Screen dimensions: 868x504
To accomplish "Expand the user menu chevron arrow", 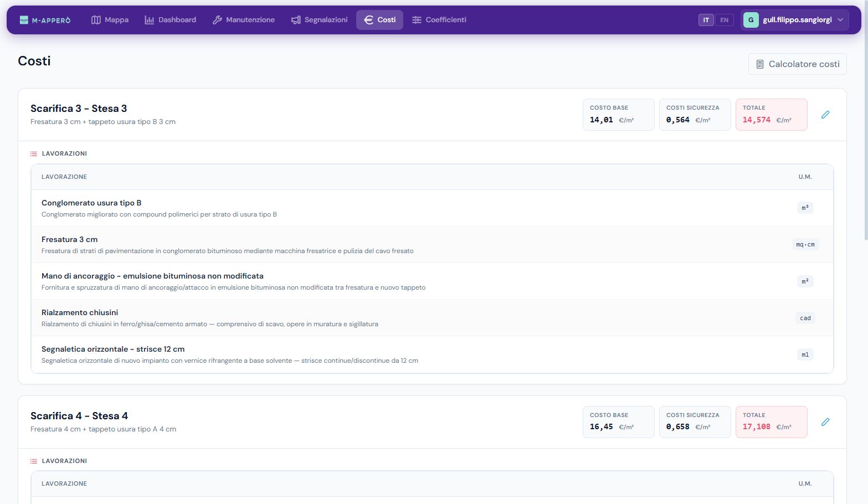I will tap(840, 20).
